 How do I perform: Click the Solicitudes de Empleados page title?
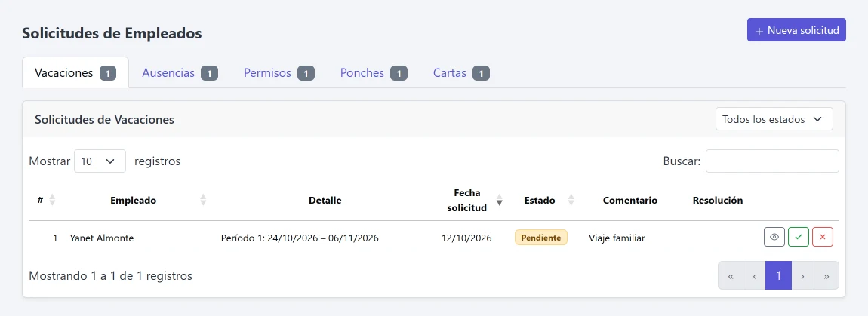click(x=112, y=33)
